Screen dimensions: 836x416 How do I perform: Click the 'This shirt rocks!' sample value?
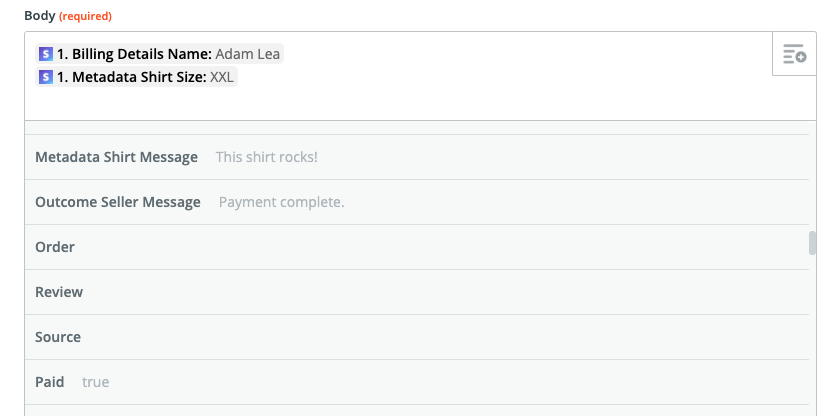(267, 157)
